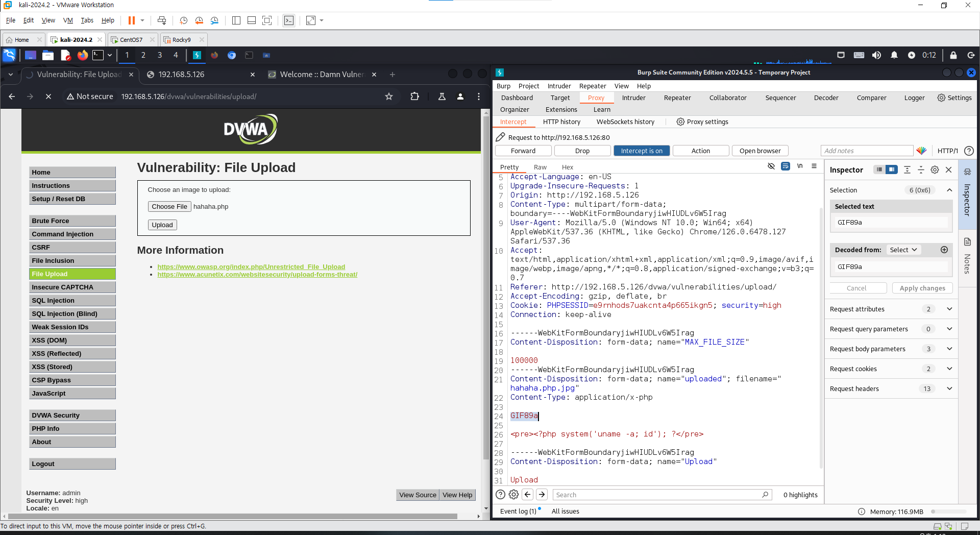980x535 pixels.
Task: Click the Burp request Search field
Action: (661, 495)
